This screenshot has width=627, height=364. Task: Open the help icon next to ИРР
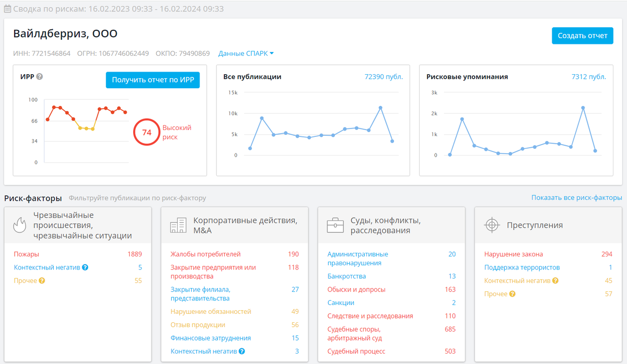[x=40, y=77]
